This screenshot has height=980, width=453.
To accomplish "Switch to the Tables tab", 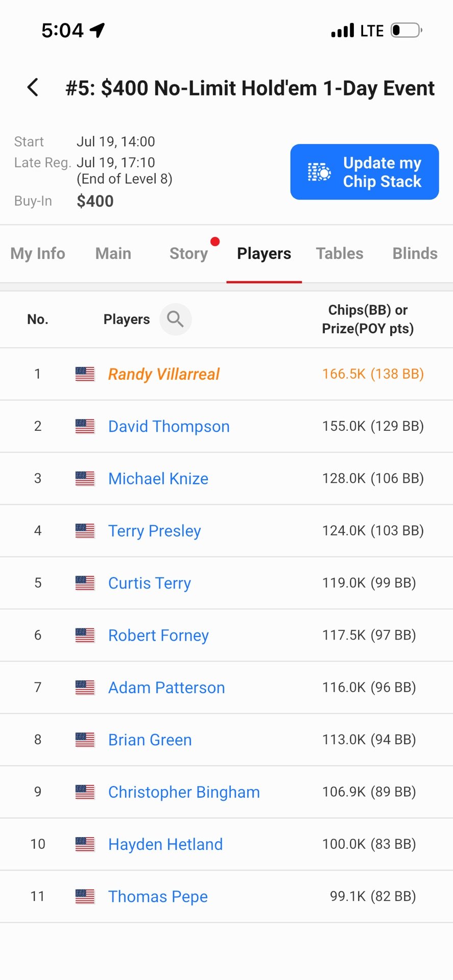I will [340, 254].
